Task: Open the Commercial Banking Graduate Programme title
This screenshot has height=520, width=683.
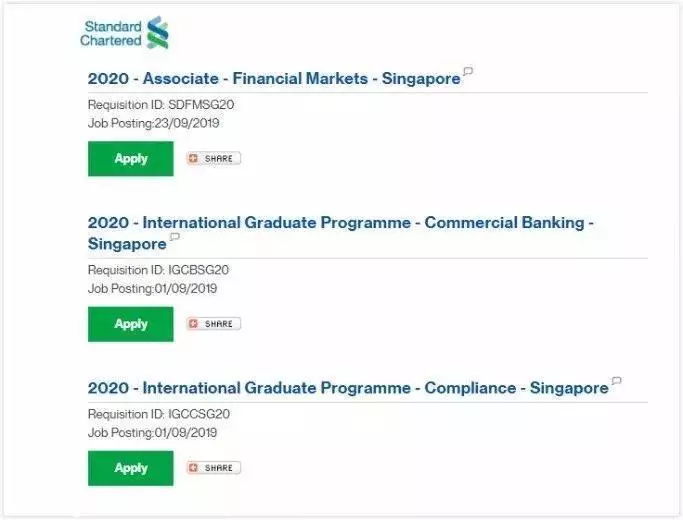Action: [x=341, y=233]
